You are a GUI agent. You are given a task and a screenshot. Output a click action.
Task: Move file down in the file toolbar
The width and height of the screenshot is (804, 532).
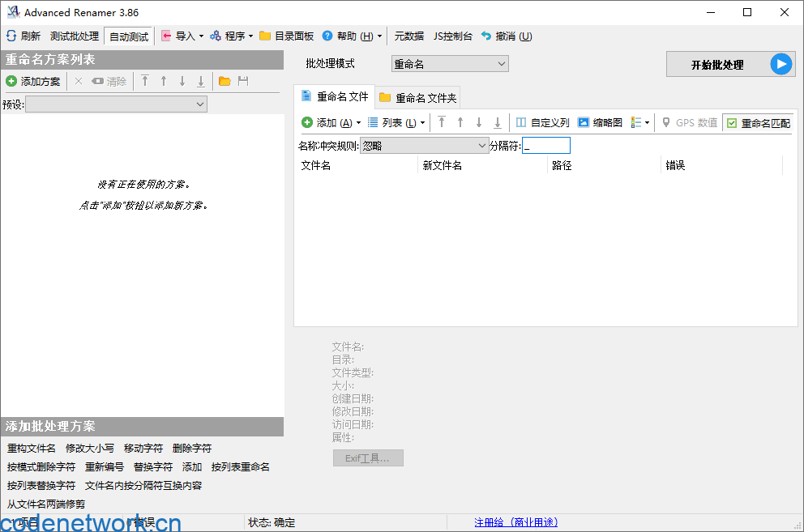coord(478,122)
